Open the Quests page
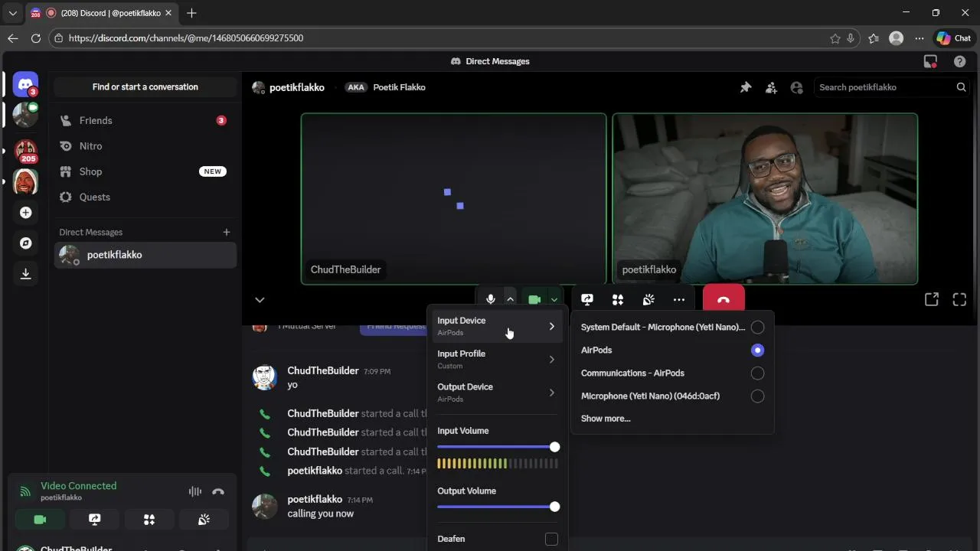This screenshot has width=980, height=551. [145, 197]
